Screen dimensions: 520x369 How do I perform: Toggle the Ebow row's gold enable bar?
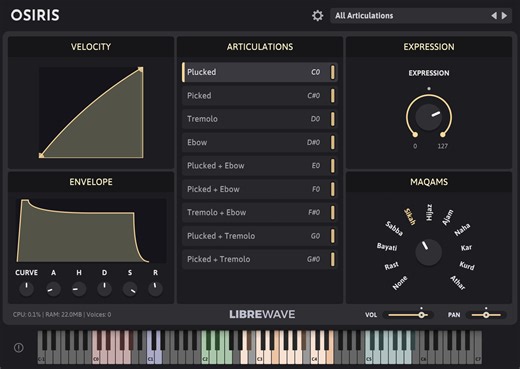pos(332,142)
